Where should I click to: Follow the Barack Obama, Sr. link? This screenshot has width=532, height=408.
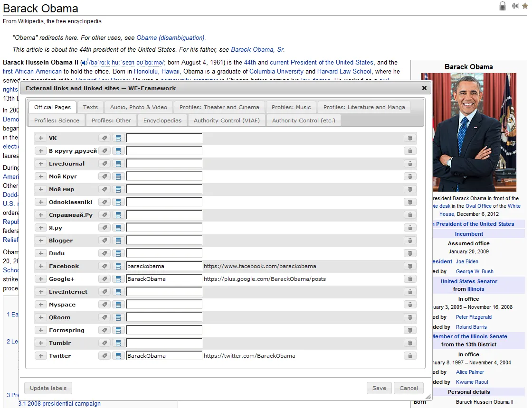click(257, 50)
